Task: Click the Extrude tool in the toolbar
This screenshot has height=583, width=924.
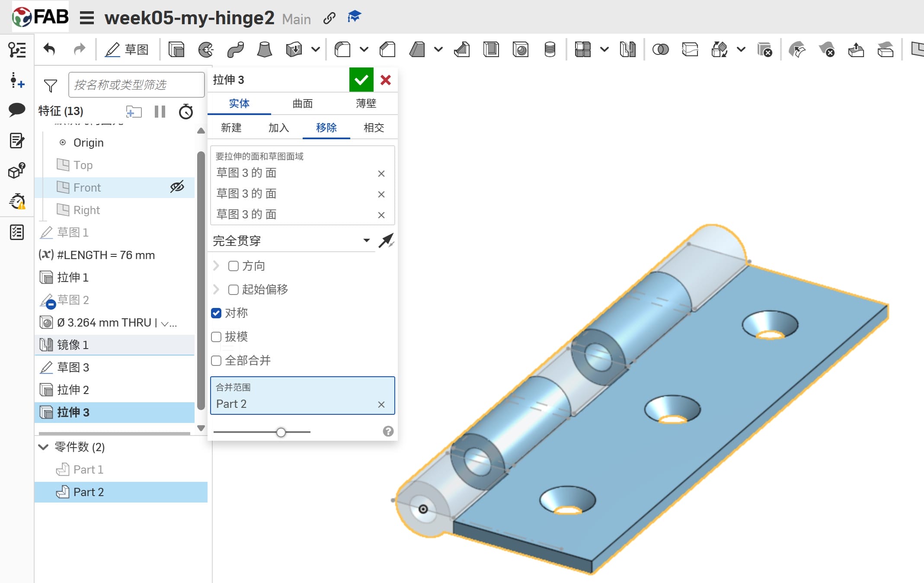Action: [x=176, y=50]
